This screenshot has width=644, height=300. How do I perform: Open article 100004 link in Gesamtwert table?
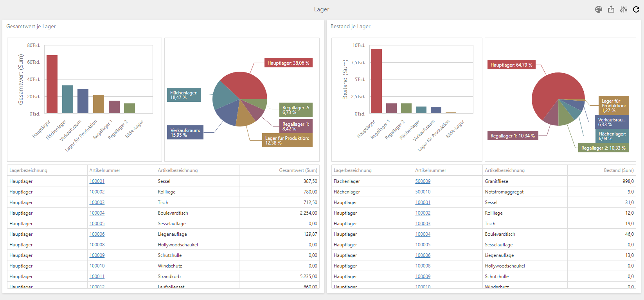[97, 213]
